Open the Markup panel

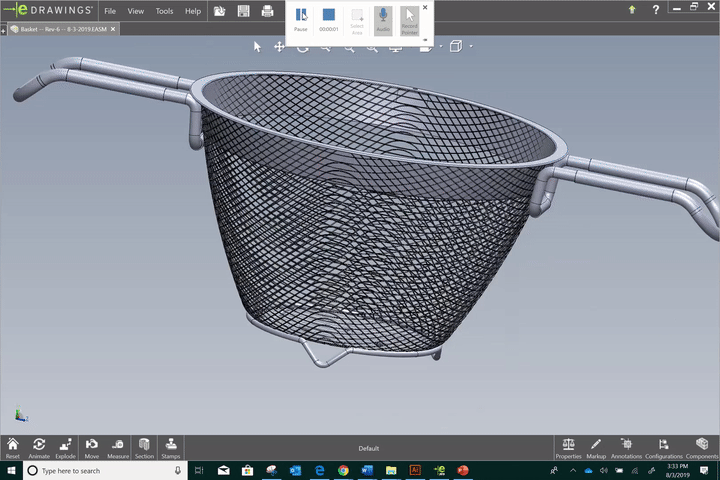[596, 446]
